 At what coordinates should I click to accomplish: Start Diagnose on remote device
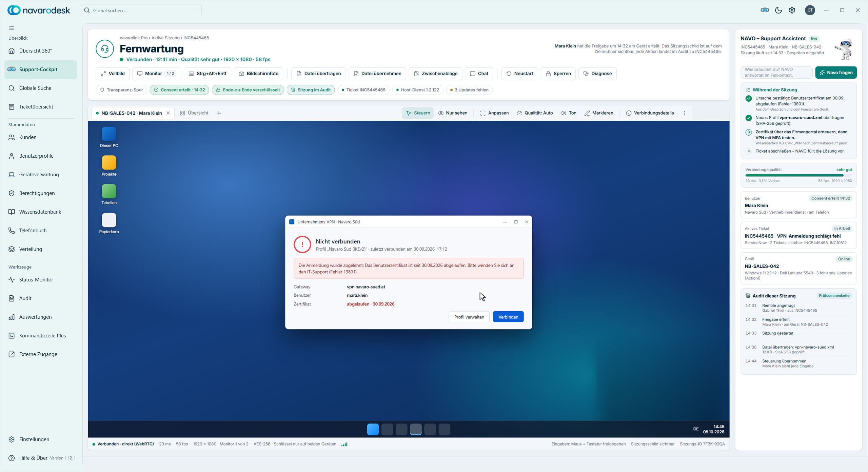point(597,74)
